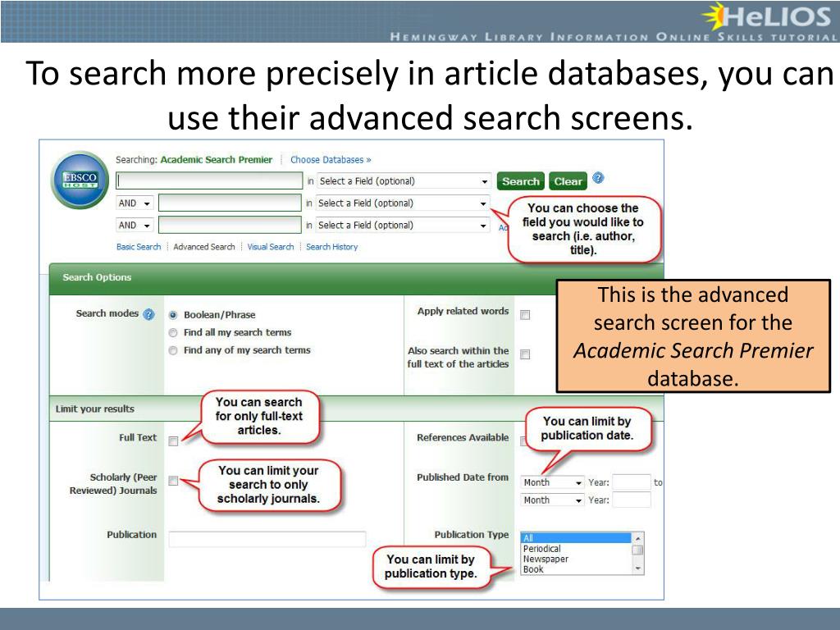This screenshot has height=630, width=840.
Task: Open Search modes help icon
Action: pos(149,314)
